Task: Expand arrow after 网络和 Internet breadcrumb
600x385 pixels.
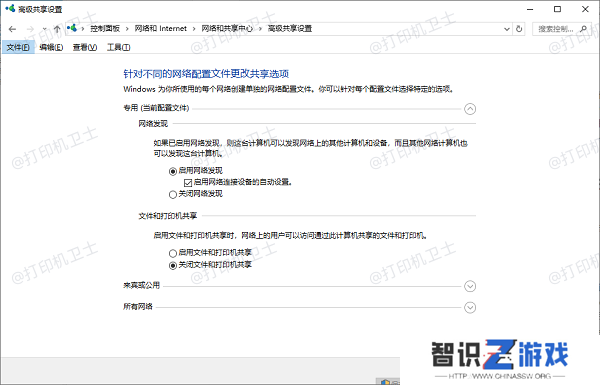Action: coord(194,29)
